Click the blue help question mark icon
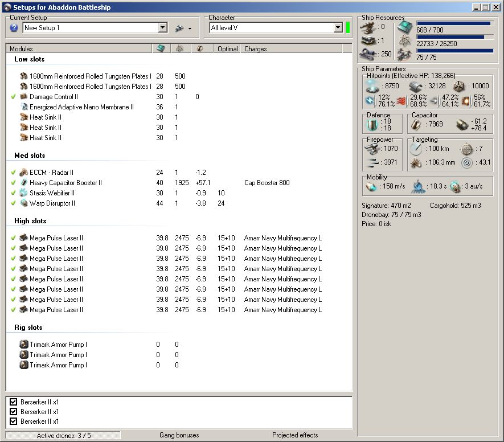 14,28
